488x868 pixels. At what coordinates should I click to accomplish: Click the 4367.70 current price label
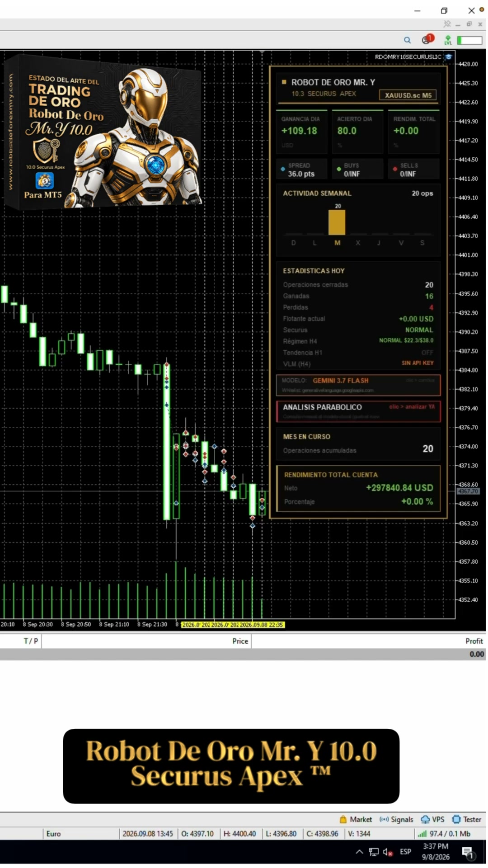tap(468, 491)
